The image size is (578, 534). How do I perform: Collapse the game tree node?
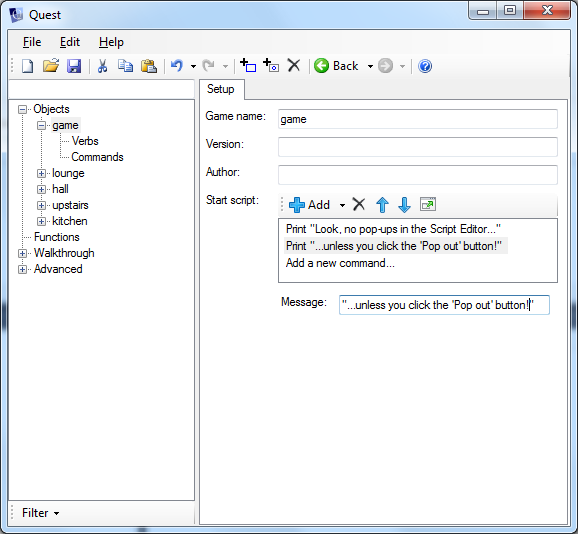(41, 126)
